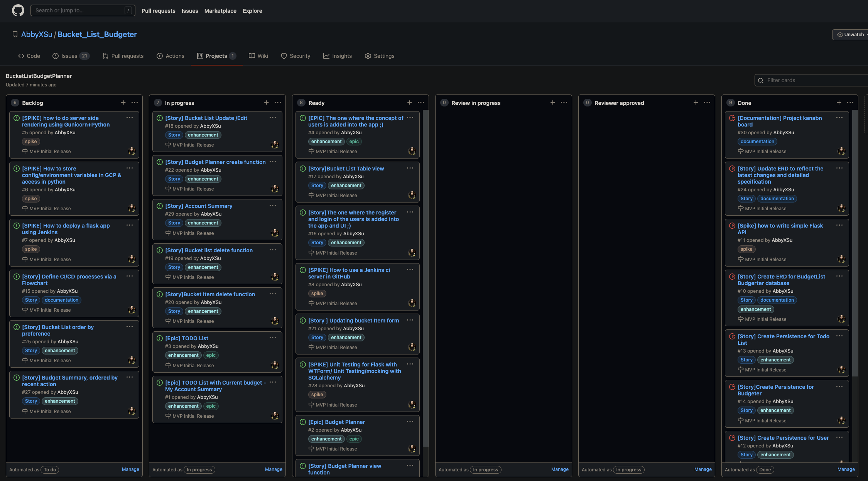The height and width of the screenshot is (481, 868).
Task: Open card '[Story] Budget Planner create function'
Action: coord(215,162)
